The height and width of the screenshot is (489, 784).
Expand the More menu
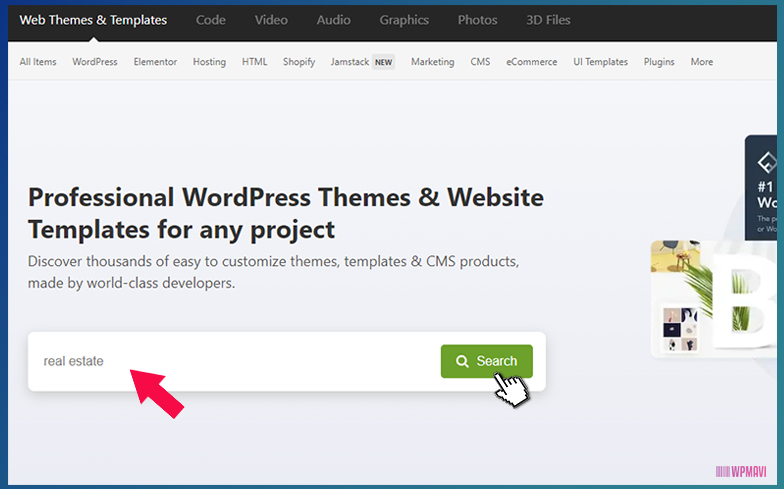[x=702, y=62]
